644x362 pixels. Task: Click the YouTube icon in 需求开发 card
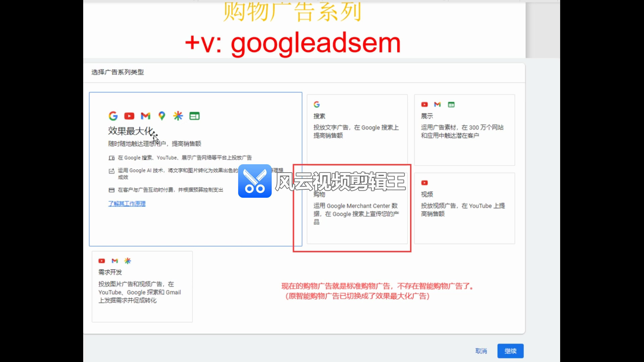pyautogui.click(x=102, y=261)
